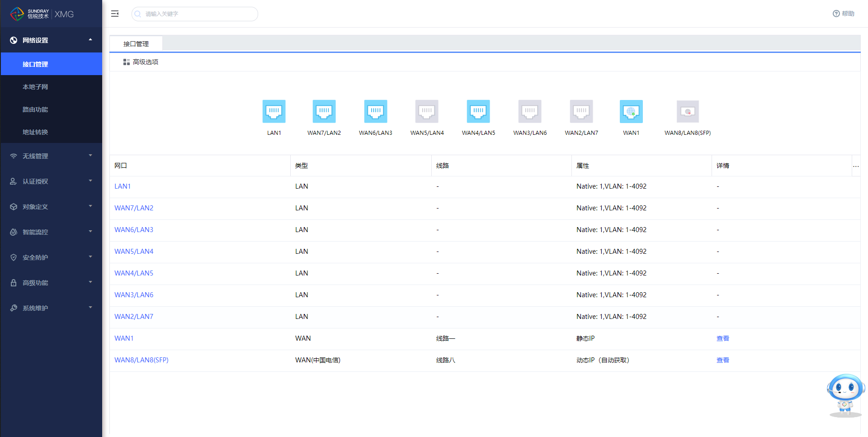This screenshot has width=868, height=437.
Task: Open the 帮助 help link
Action: tap(844, 14)
